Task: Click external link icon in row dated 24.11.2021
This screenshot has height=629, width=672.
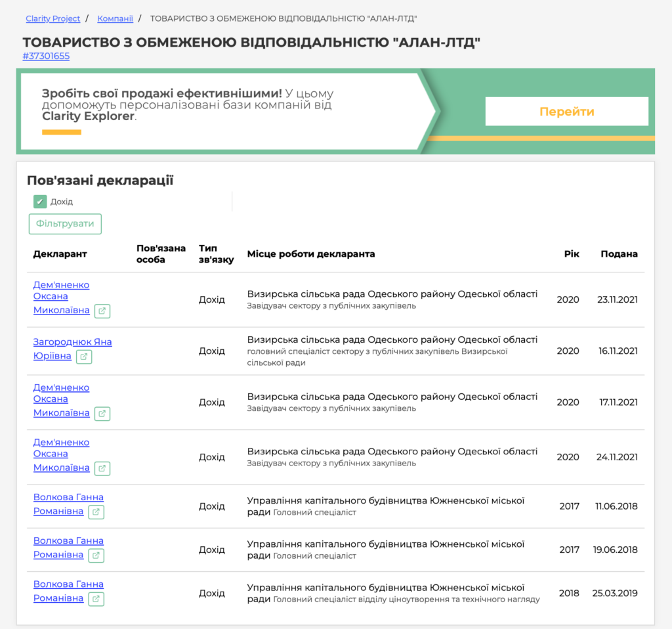Action: point(102,468)
